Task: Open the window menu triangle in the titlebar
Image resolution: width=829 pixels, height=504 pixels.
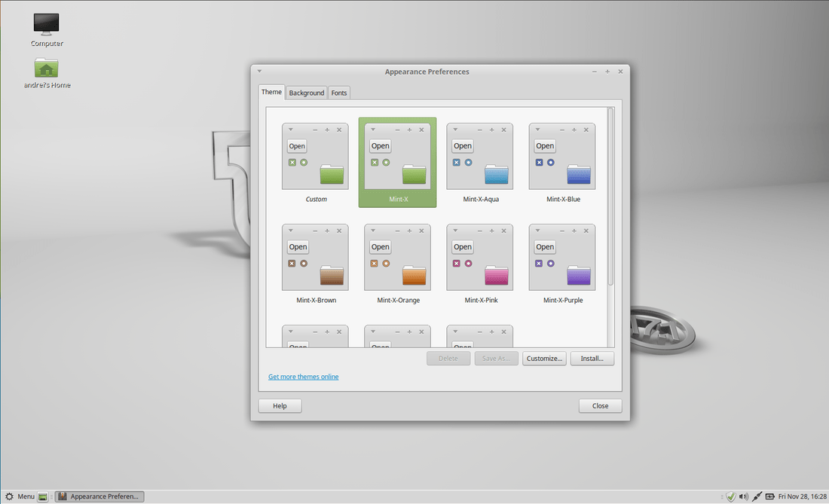Action: (259, 71)
